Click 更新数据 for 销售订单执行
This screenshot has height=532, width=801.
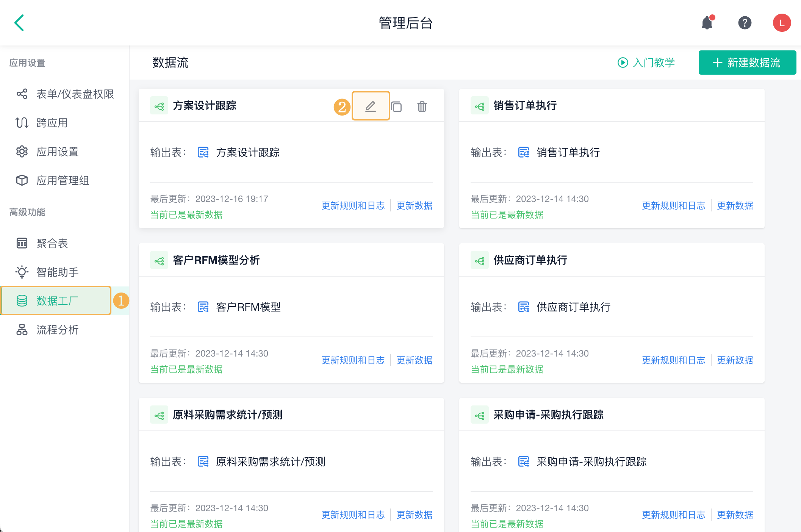point(735,206)
